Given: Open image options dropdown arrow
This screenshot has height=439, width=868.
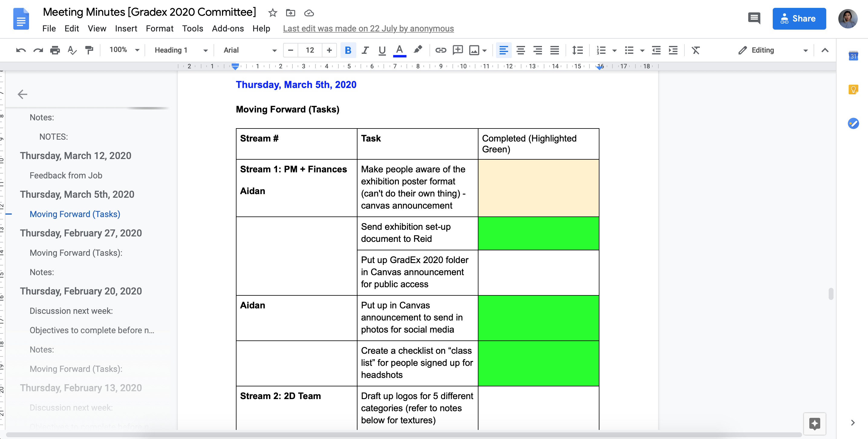Looking at the screenshot, I should (485, 50).
